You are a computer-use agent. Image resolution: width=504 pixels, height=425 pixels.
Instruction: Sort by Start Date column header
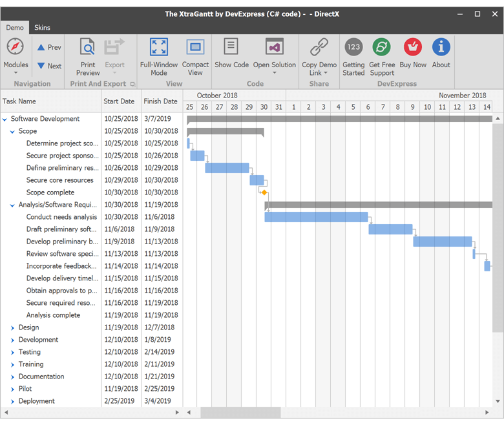click(x=121, y=101)
